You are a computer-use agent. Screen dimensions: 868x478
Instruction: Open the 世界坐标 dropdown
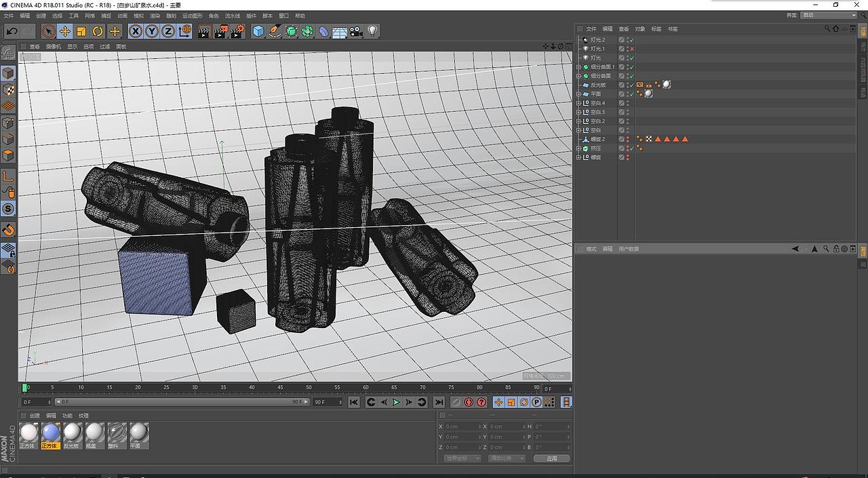[x=462, y=458]
